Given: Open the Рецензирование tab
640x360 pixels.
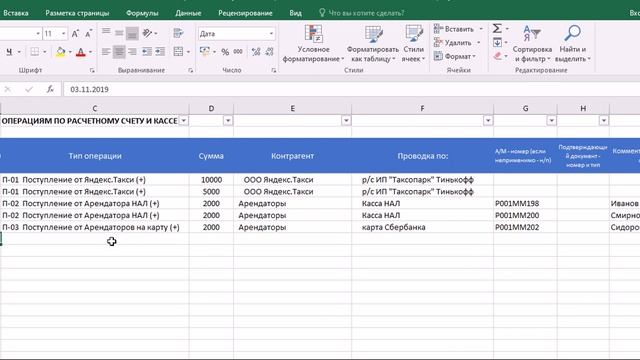Looking at the screenshot, I should coord(245,13).
